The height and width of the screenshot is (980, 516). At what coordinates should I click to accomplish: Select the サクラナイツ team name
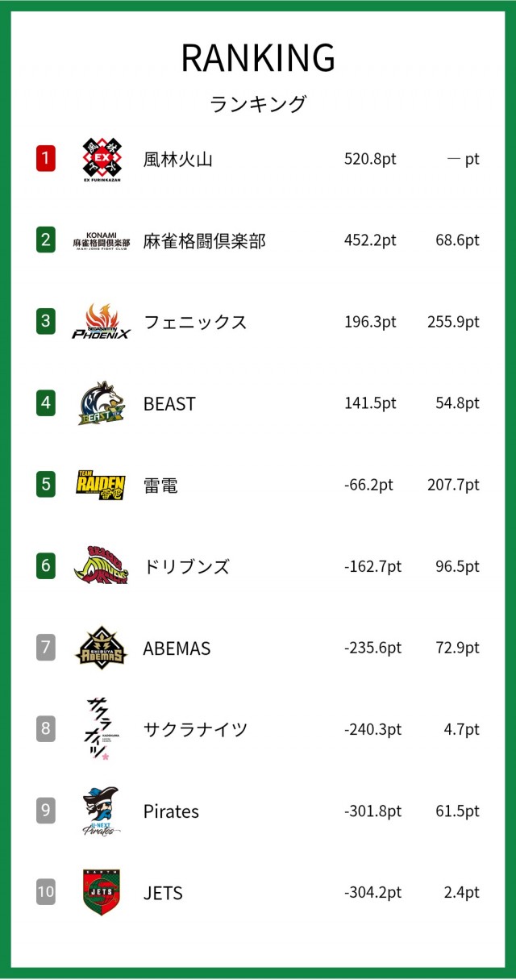tap(195, 730)
